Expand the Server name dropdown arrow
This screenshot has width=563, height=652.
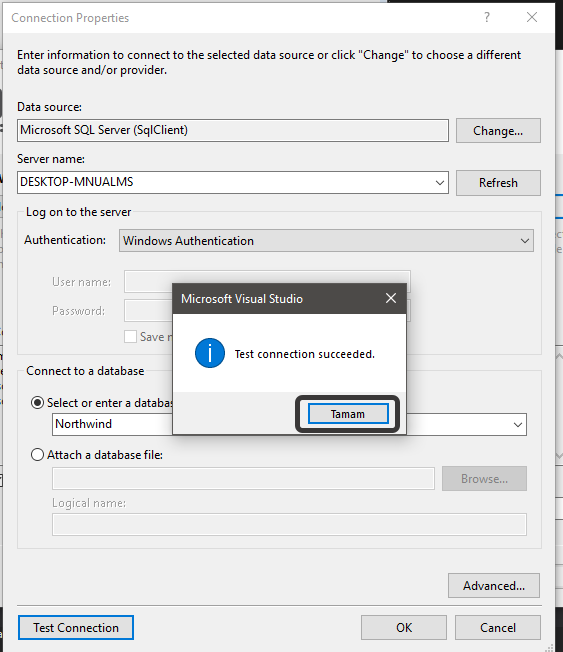point(440,183)
